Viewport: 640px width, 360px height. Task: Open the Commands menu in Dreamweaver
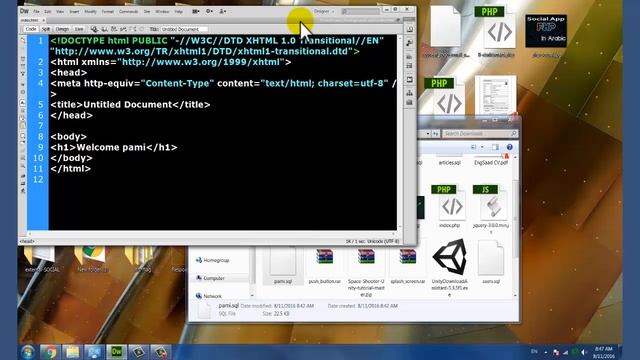click(x=129, y=11)
